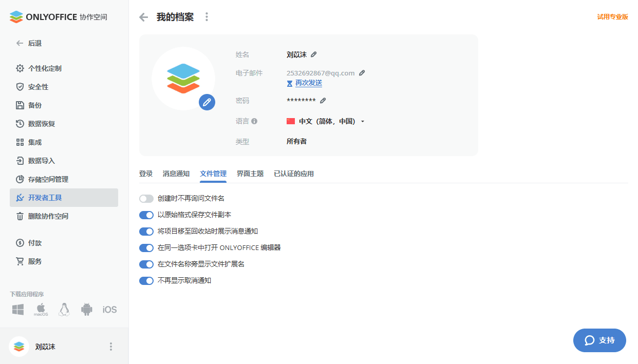Image resolution: width=638 pixels, height=364 pixels.
Task: Toggle 将项目移至回收站时展示消息通知
Action: click(x=146, y=231)
